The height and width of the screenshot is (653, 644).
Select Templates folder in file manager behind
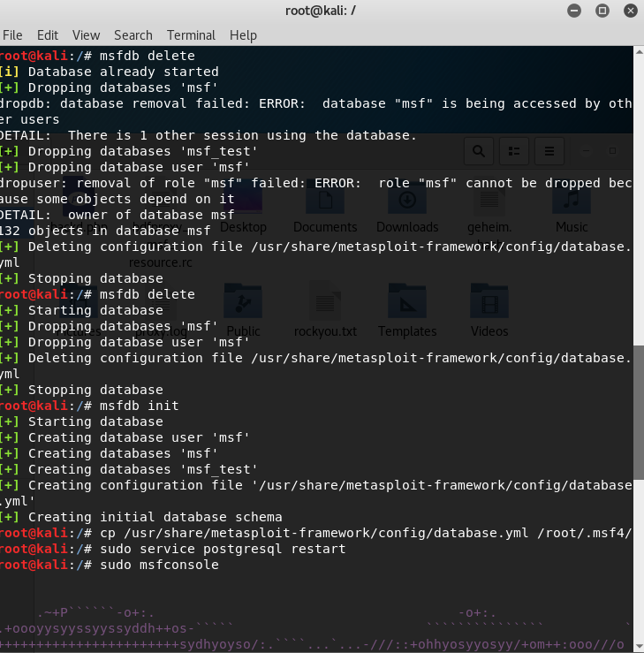tap(407, 311)
